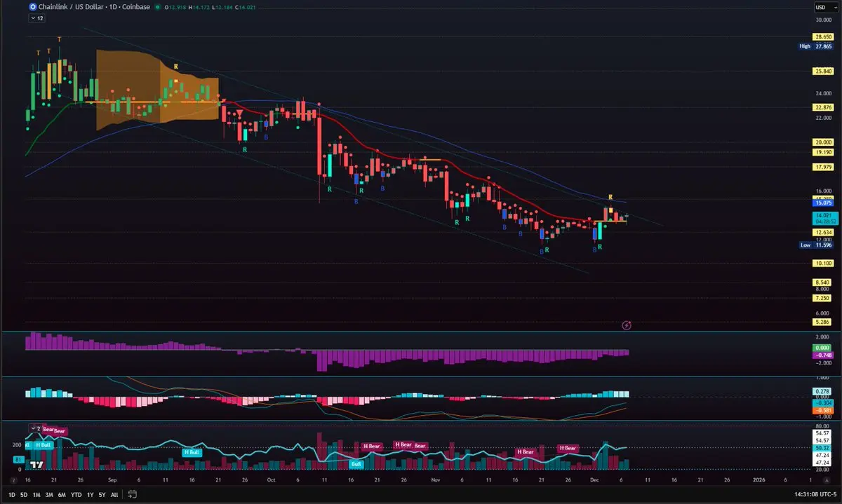Click the timezone Z icon at bottom left
This screenshot has height=504, width=842.
tap(12, 480)
